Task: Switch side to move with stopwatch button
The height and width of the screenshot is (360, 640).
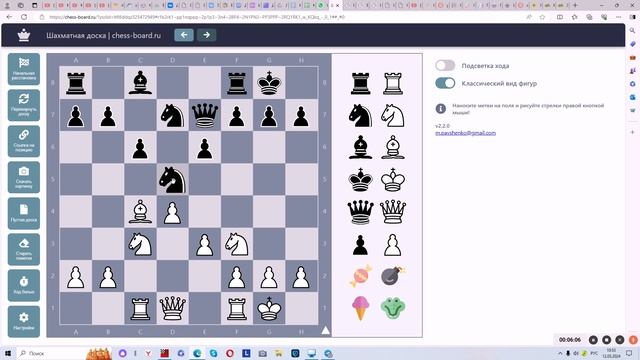Action: coord(24,285)
